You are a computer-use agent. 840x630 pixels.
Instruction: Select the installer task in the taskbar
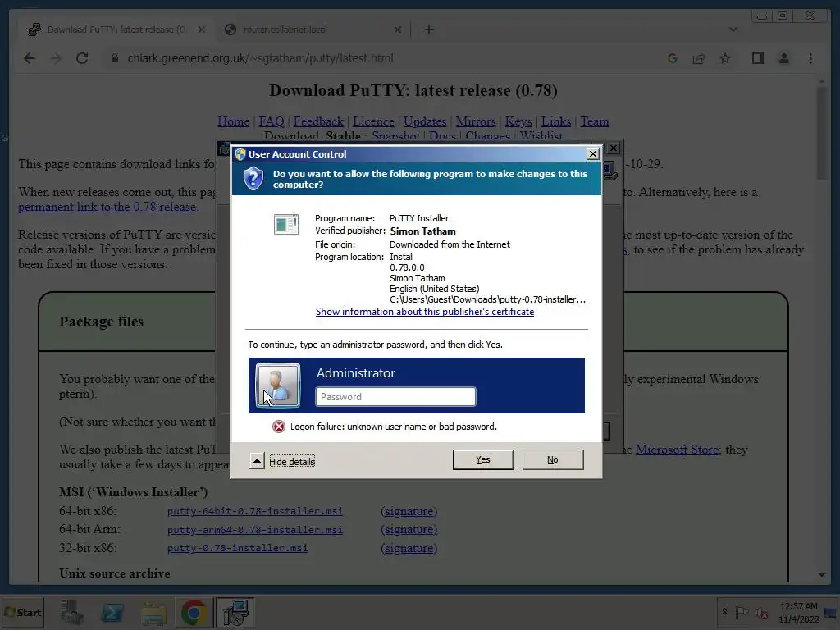point(235,612)
